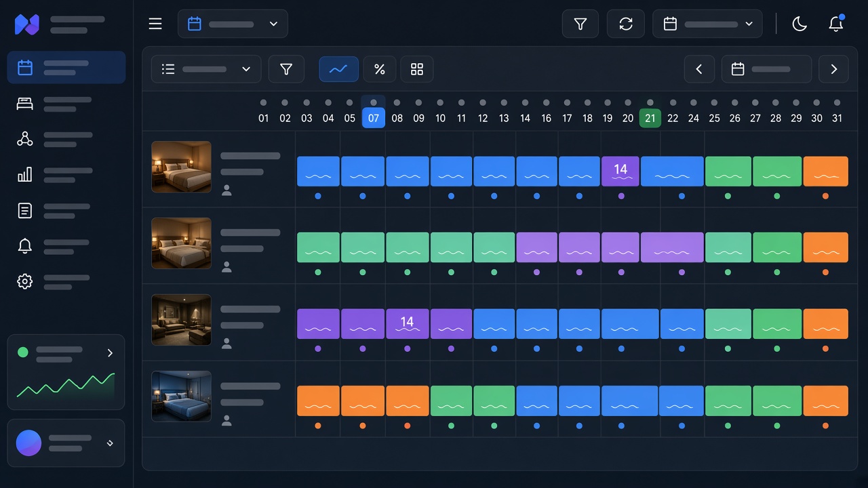Open the date picker field
The height and width of the screenshot is (488, 868).
tap(766, 69)
